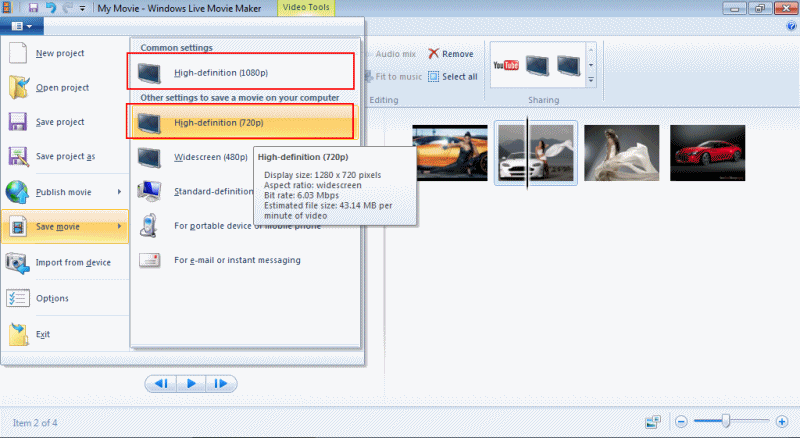800x438 pixels.
Task: Adjust the zoom time scale slider
Action: click(726, 421)
